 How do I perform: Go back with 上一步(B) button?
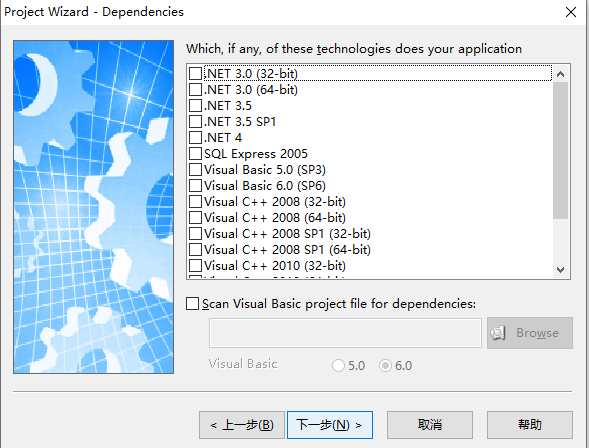pos(242,425)
